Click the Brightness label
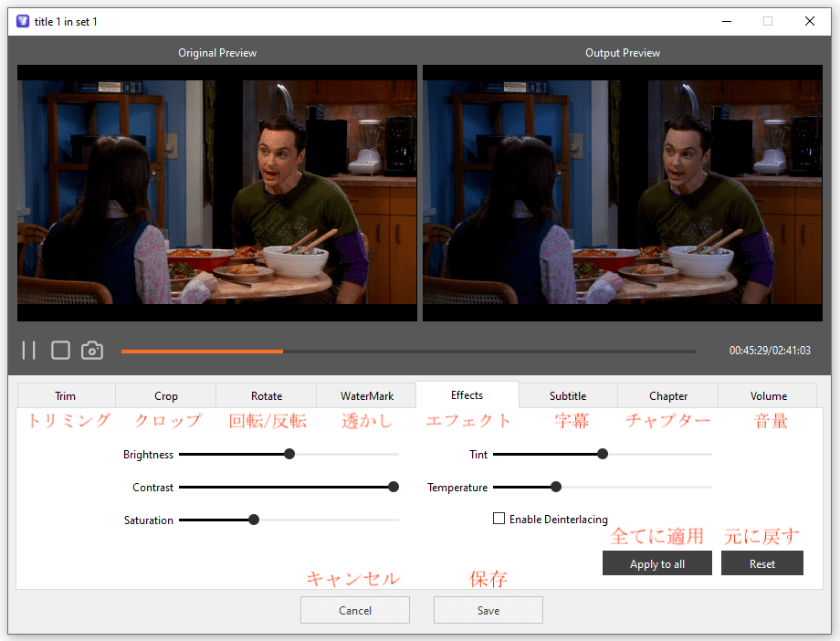The width and height of the screenshot is (840, 641). point(149,455)
